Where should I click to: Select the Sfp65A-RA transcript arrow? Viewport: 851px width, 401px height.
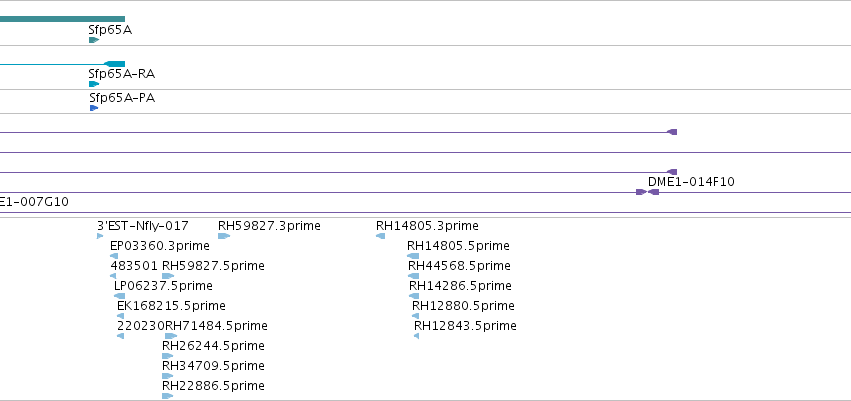pos(94,84)
